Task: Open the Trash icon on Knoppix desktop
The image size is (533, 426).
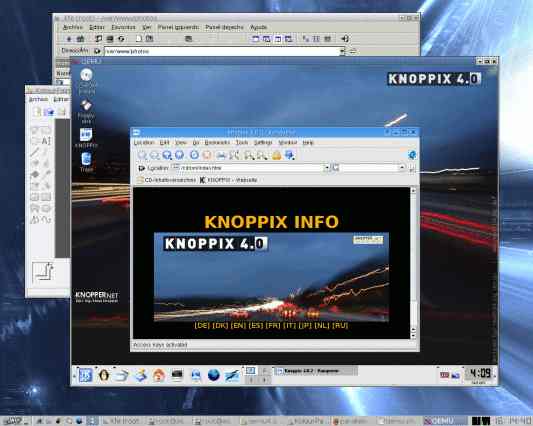Action: (x=86, y=162)
